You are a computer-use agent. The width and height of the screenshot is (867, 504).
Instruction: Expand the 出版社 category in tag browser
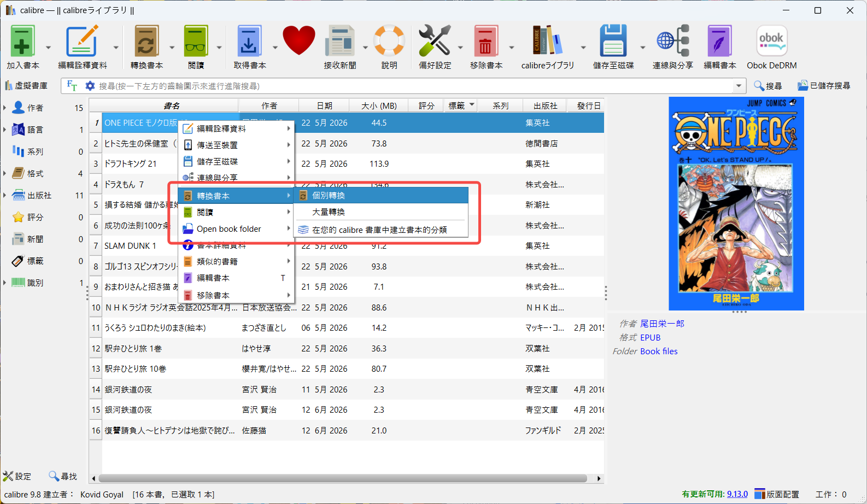(5, 195)
